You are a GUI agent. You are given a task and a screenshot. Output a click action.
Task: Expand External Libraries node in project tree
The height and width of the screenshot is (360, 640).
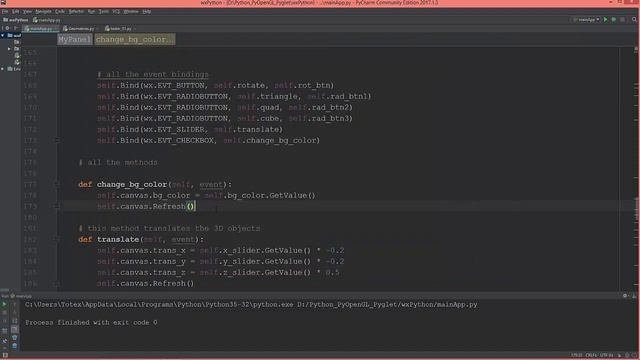[3, 69]
